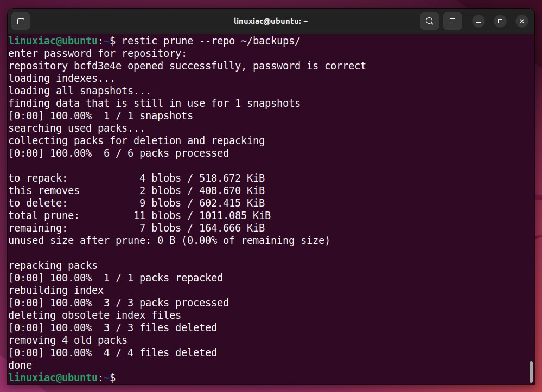Close the terminal window
The width and height of the screenshot is (542, 392).
pos(521,21)
